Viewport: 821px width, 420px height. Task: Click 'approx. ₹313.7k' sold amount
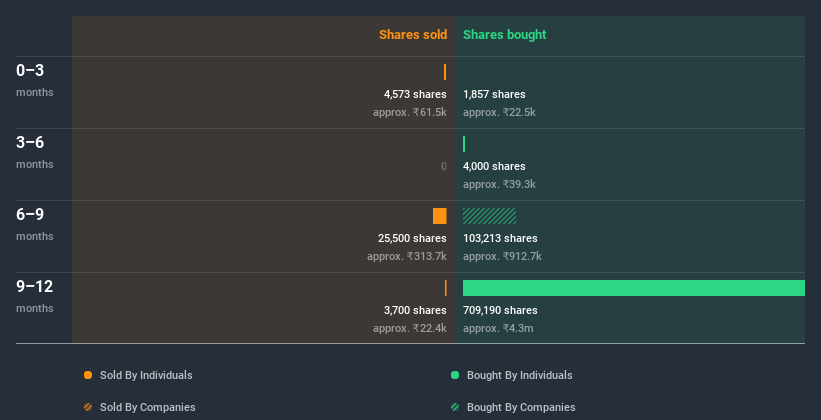(x=407, y=257)
